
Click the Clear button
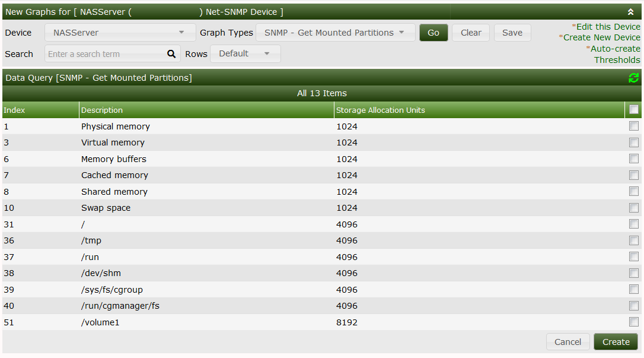point(471,33)
